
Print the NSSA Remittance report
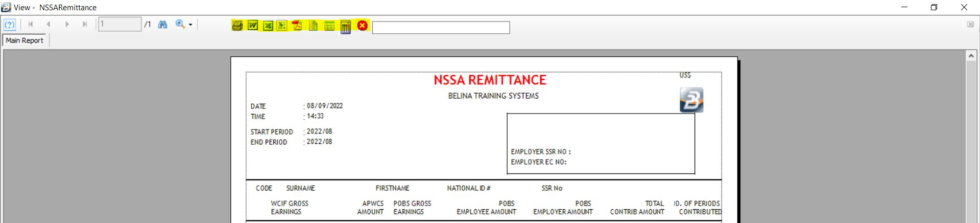pos(237,26)
